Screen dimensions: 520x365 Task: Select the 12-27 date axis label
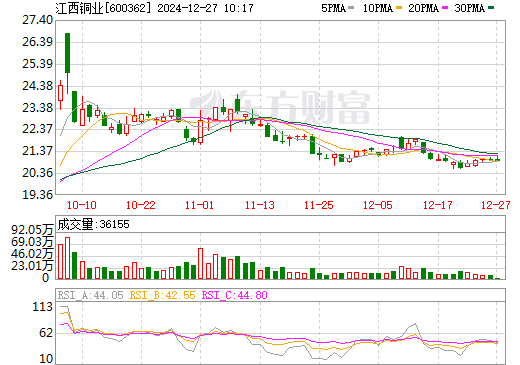pos(496,205)
